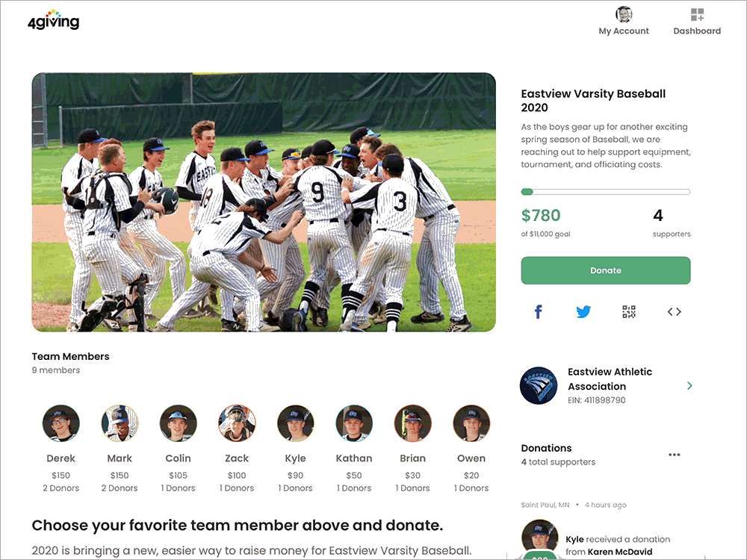Open the QR code icon
Screen dimensions: 747x560
coord(629,312)
